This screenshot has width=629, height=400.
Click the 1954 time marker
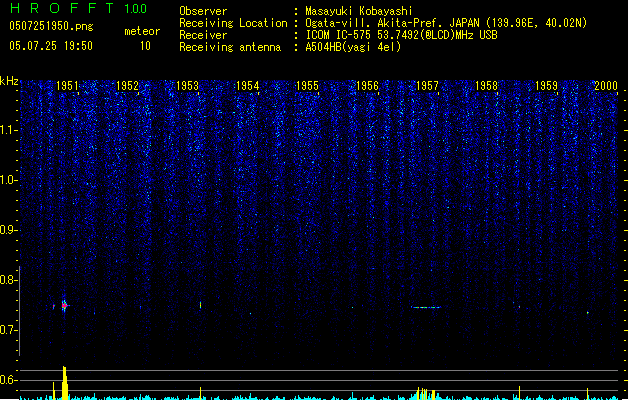pos(248,86)
